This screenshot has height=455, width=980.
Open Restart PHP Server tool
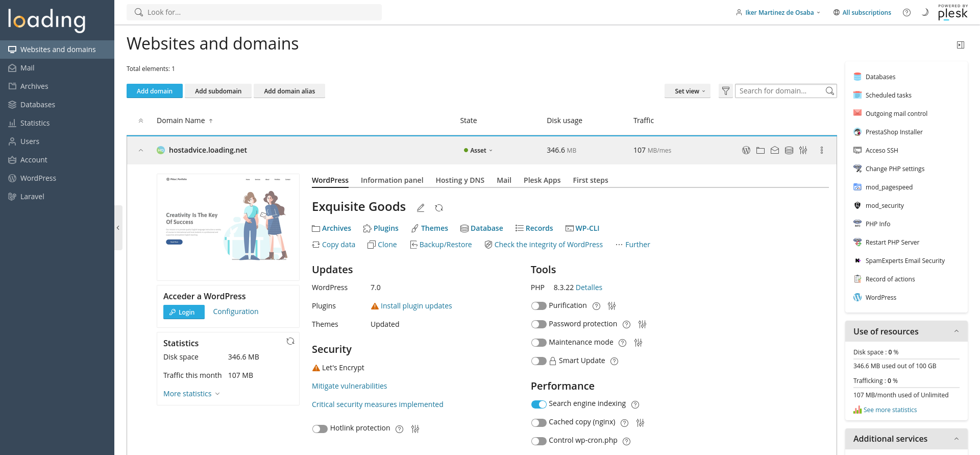coord(892,242)
